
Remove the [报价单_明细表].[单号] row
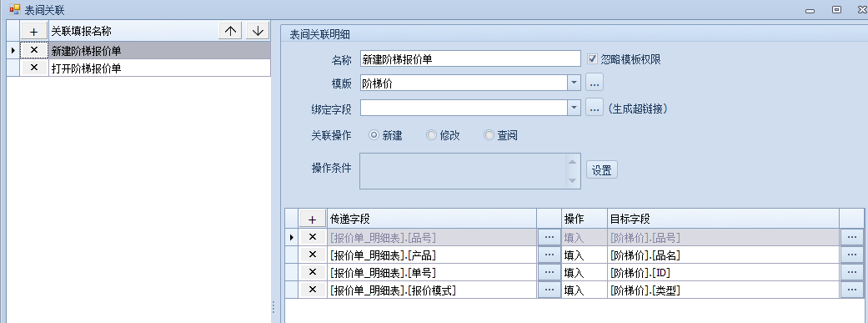point(312,272)
